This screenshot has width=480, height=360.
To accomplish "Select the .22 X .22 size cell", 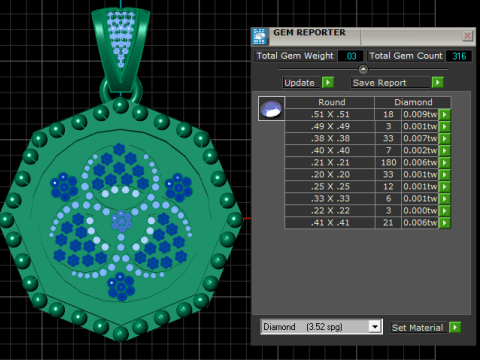I will point(330,210).
